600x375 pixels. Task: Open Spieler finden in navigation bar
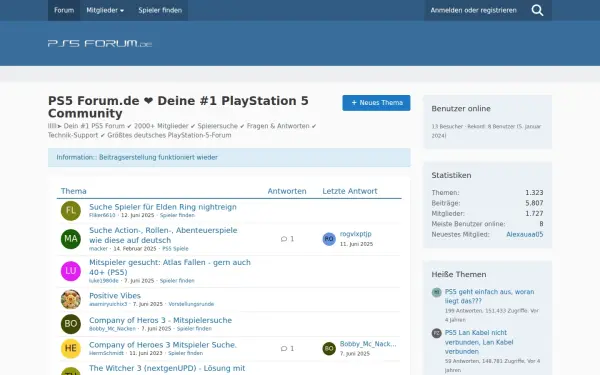(160, 10)
